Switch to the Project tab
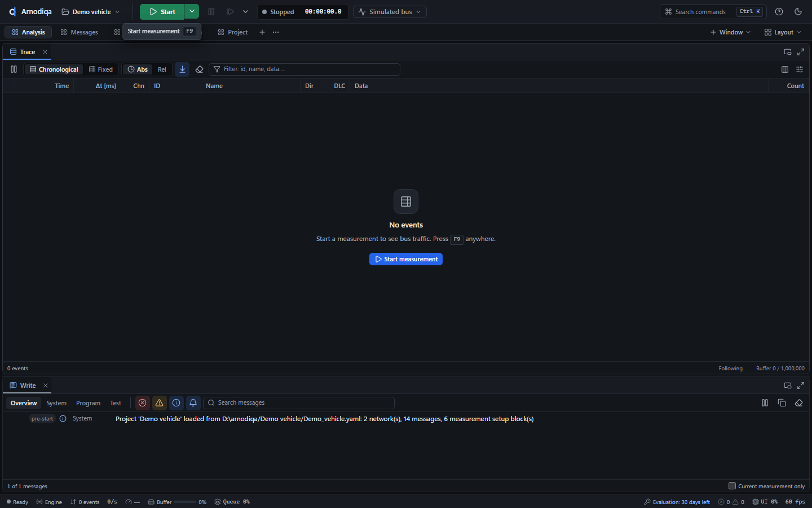The width and height of the screenshot is (812, 508). [x=233, y=32]
